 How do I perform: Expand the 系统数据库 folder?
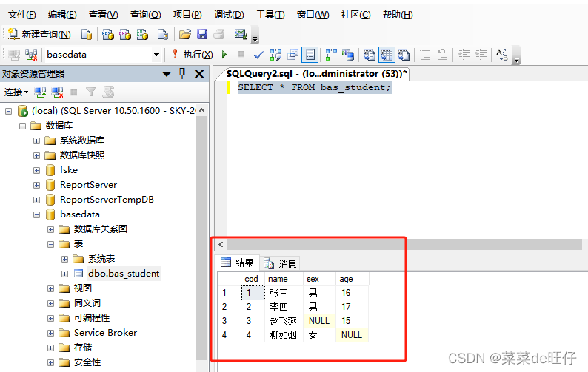[36, 141]
